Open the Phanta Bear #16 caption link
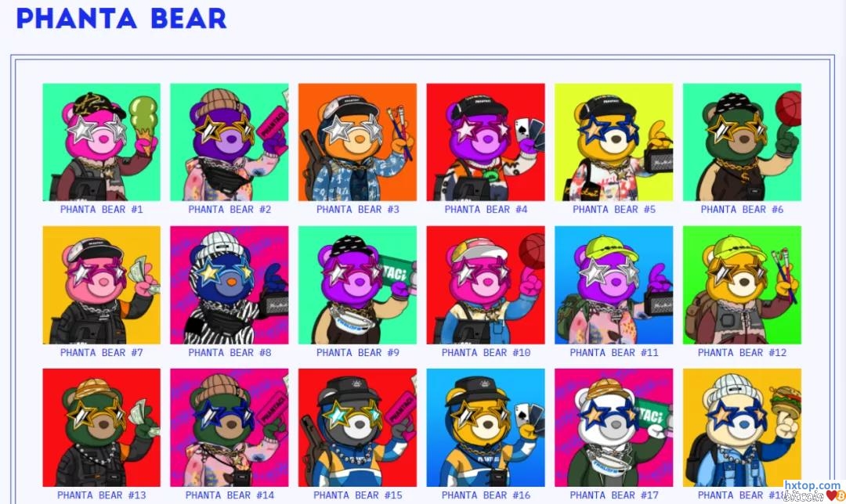The image size is (846, 504). tap(486, 495)
